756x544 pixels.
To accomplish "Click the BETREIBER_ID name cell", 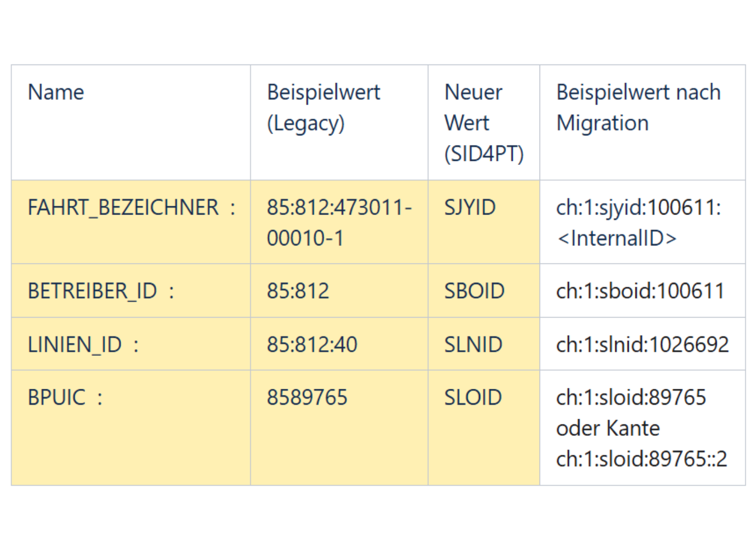I will 131,291.
